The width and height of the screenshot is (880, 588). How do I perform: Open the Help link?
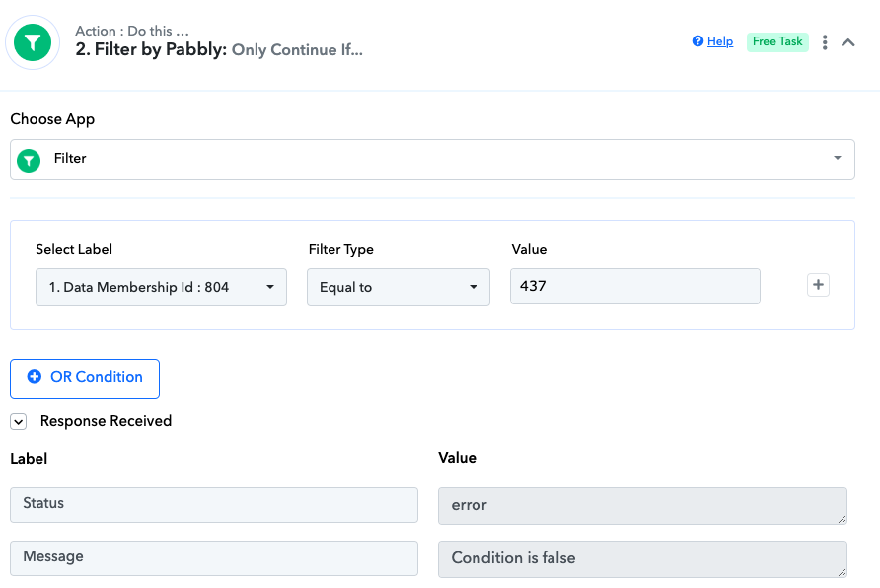tap(720, 41)
